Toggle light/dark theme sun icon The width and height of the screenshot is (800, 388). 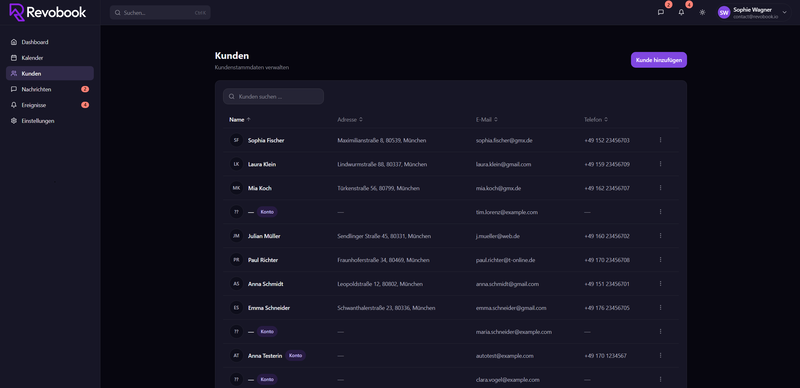[702, 12]
